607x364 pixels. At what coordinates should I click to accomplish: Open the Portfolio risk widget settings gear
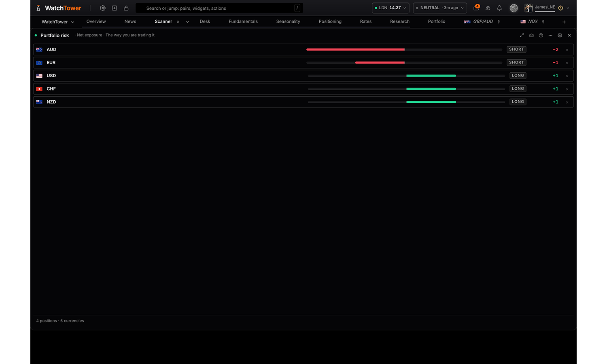[x=560, y=35]
